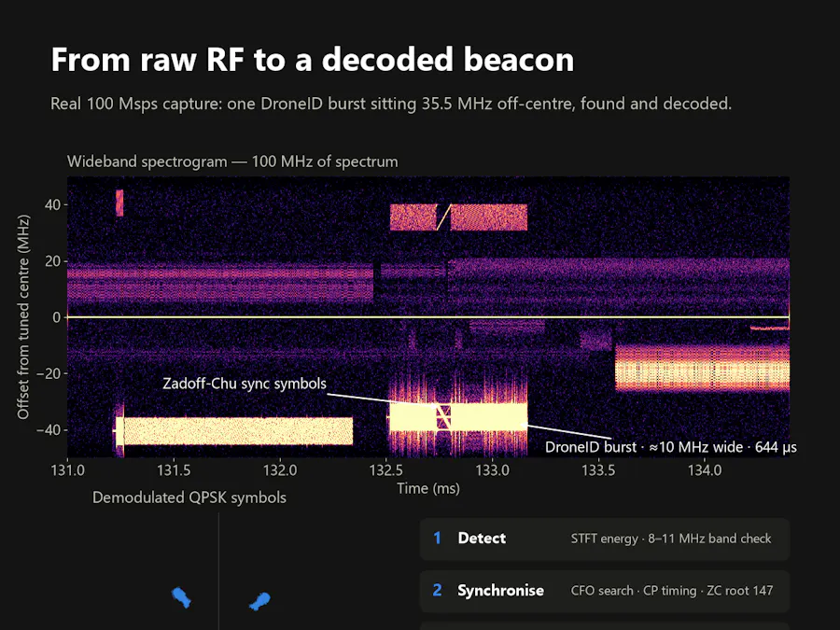This screenshot has width=840, height=630.
Task: Click the 'Time (ms)' axis label
Action: [x=428, y=488]
